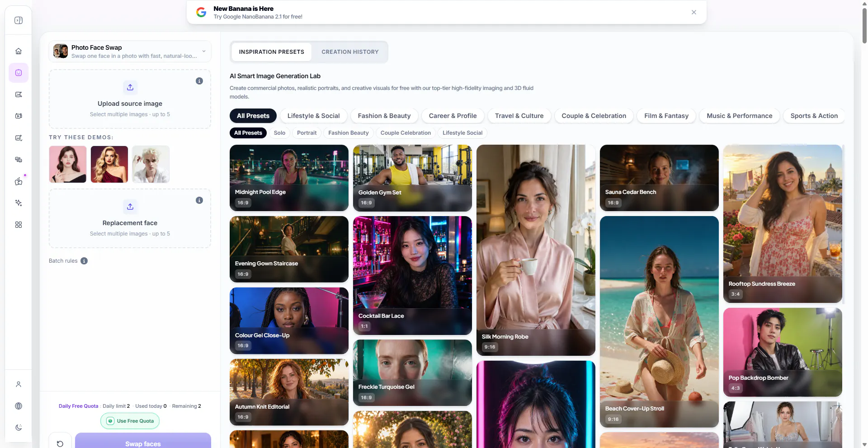
Task: Click Upload source image drop area
Action: coord(130,99)
